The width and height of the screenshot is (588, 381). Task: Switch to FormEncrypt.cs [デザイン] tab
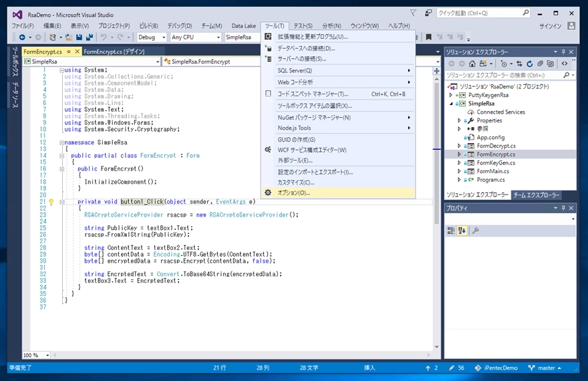[x=114, y=51]
